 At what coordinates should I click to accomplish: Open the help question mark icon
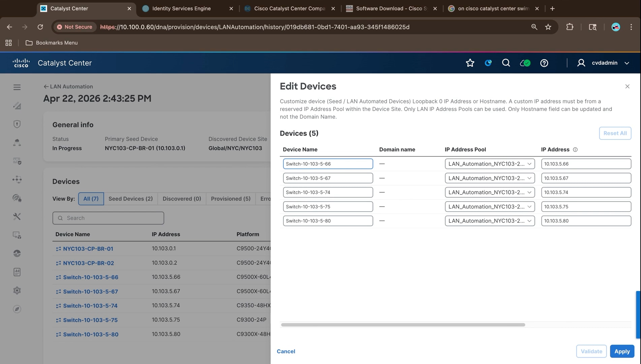pos(544,63)
